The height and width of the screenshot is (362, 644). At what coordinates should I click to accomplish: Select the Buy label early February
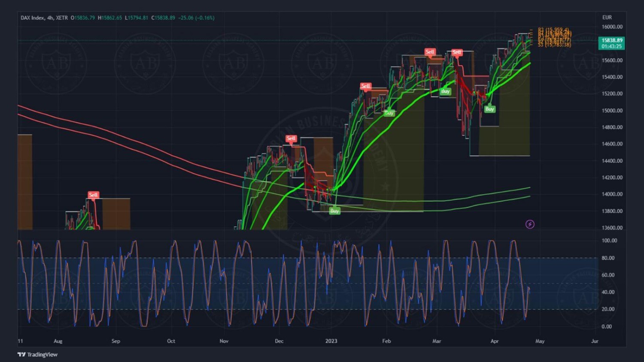click(x=389, y=113)
